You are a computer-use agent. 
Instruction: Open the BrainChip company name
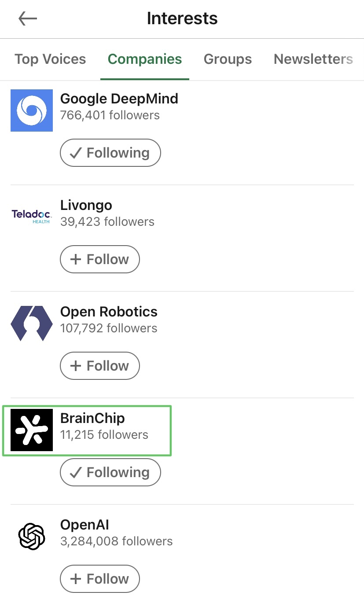coord(92,418)
